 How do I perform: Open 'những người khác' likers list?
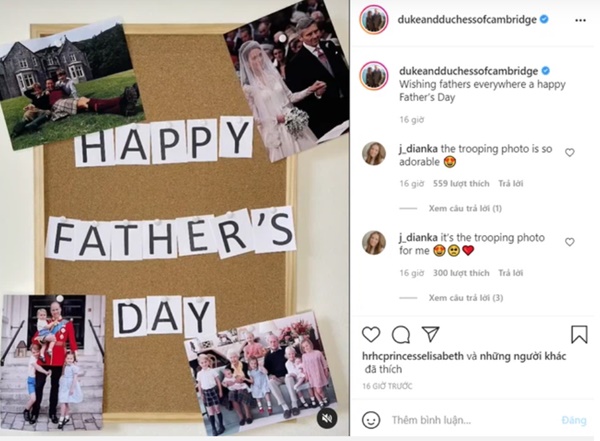pos(523,356)
